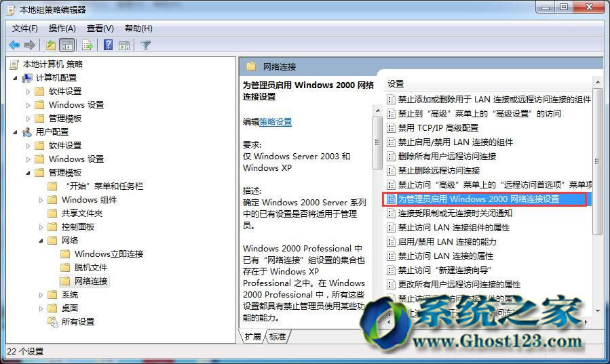Select 更改所有用户远程访问连接的属性 policy

tap(459, 285)
